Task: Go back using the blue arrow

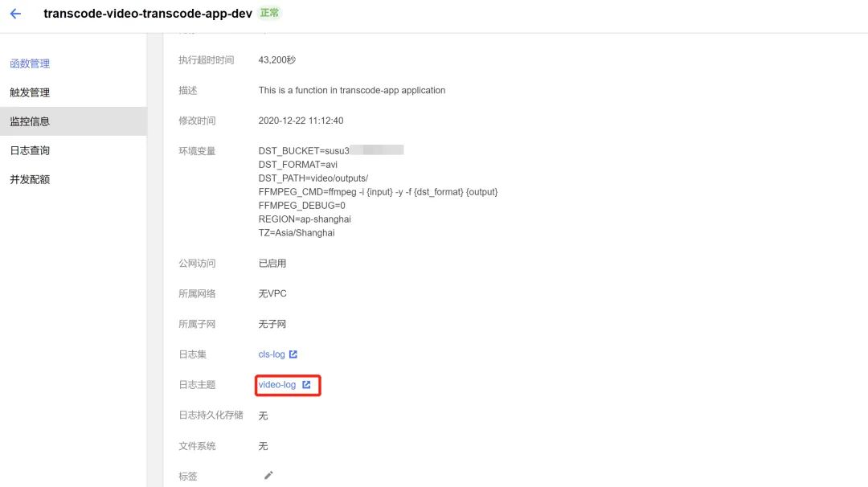Action: pos(15,14)
